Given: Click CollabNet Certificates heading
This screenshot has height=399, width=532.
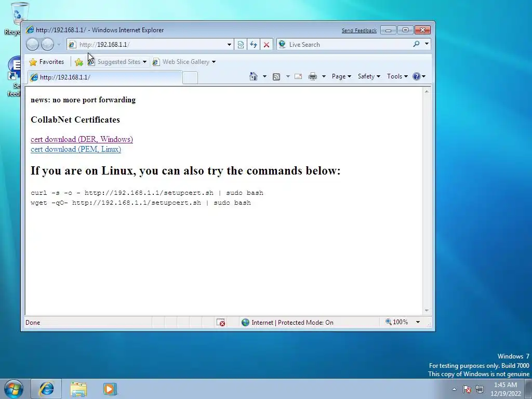Looking at the screenshot, I should [75, 120].
